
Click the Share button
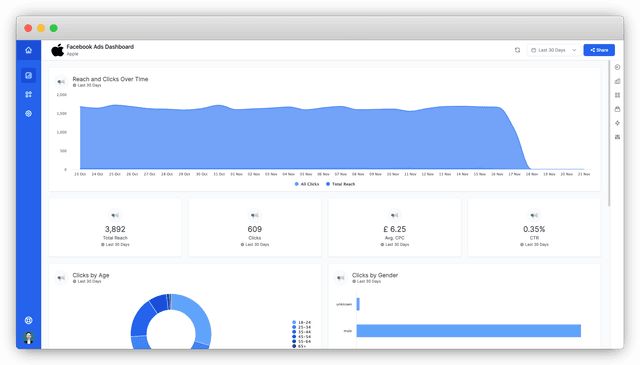[x=599, y=50]
